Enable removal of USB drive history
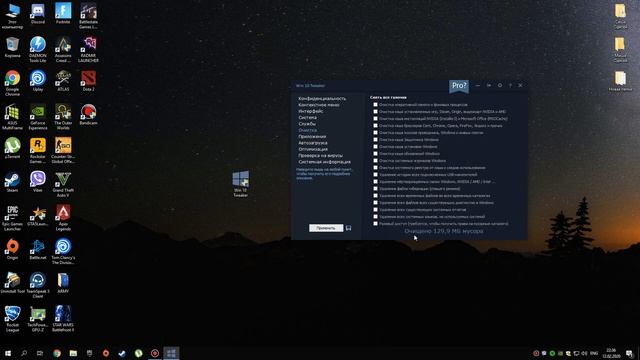The image size is (640, 360). (376, 175)
